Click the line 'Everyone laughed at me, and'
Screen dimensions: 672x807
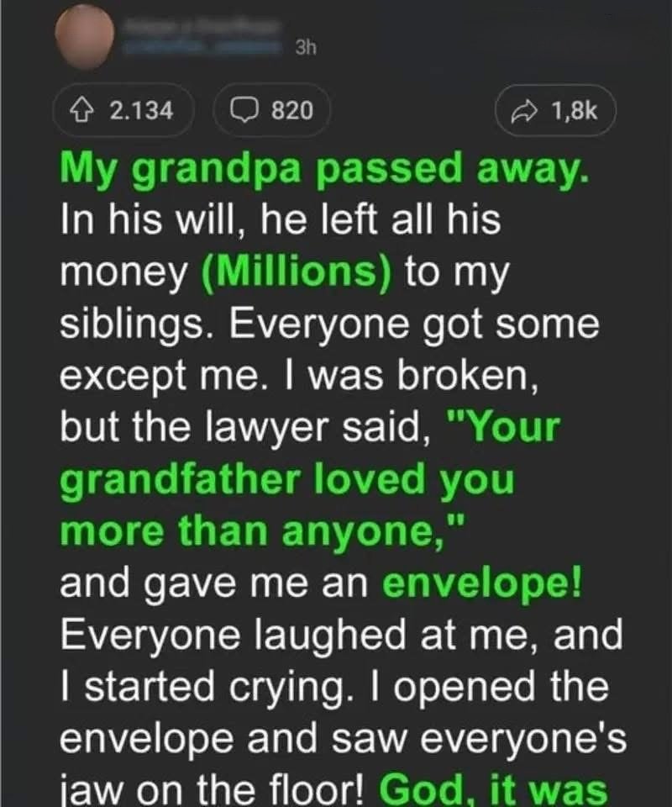point(340,636)
